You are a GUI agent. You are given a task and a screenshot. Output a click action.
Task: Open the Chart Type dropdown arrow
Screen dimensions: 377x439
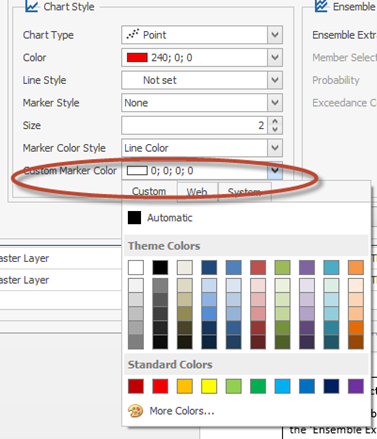pos(275,35)
